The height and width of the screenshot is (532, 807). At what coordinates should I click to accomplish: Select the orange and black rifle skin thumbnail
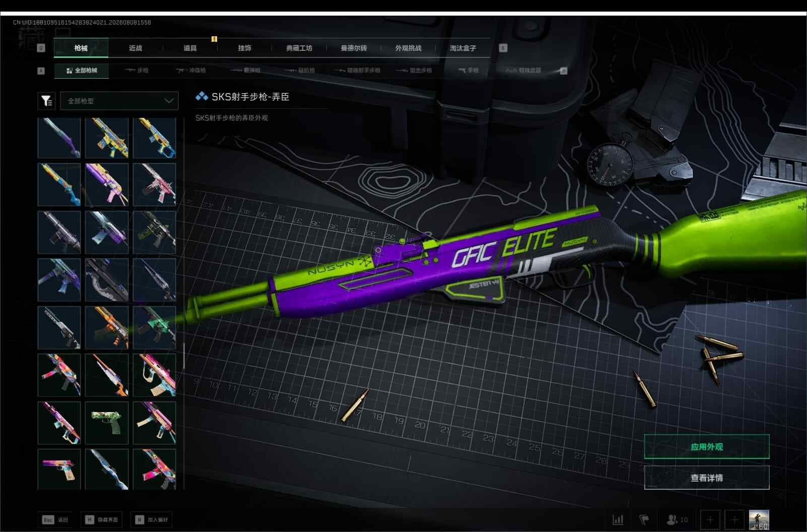107,327
